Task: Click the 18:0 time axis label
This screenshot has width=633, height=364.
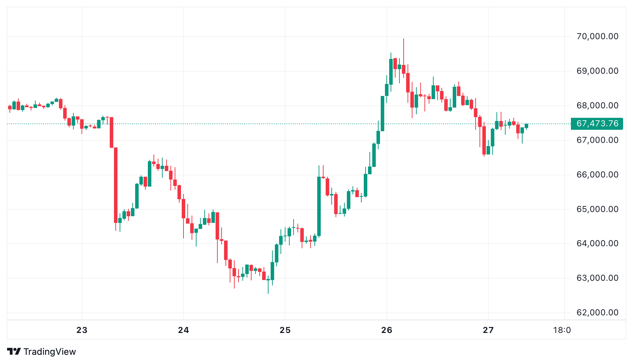Action: click(562, 330)
